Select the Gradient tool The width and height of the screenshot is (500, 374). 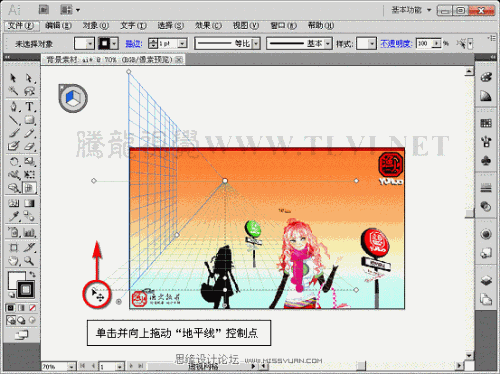tap(29, 203)
